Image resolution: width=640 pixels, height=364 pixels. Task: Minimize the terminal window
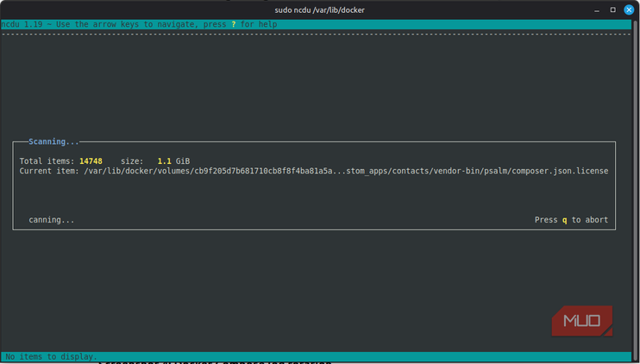click(x=597, y=10)
